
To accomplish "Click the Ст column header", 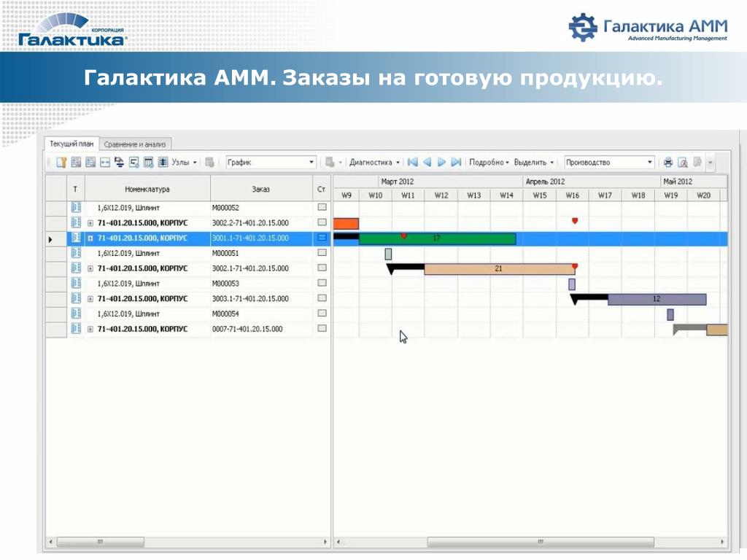I will coord(322,189).
